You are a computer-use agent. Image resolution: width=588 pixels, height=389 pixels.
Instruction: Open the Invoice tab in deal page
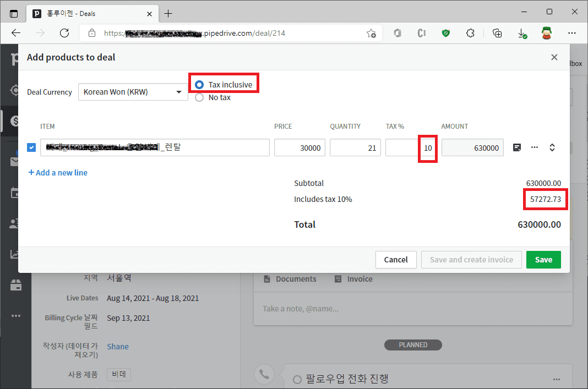pos(353,279)
